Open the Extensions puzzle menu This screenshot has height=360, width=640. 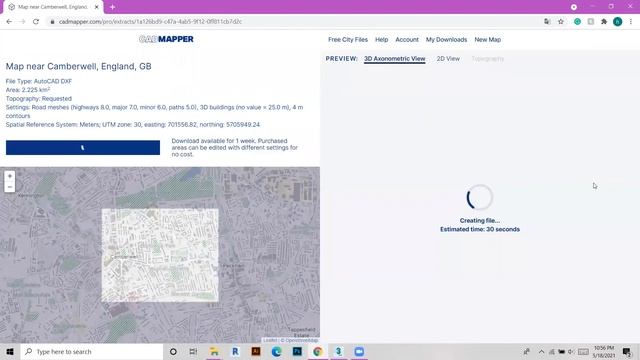click(604, 22)
